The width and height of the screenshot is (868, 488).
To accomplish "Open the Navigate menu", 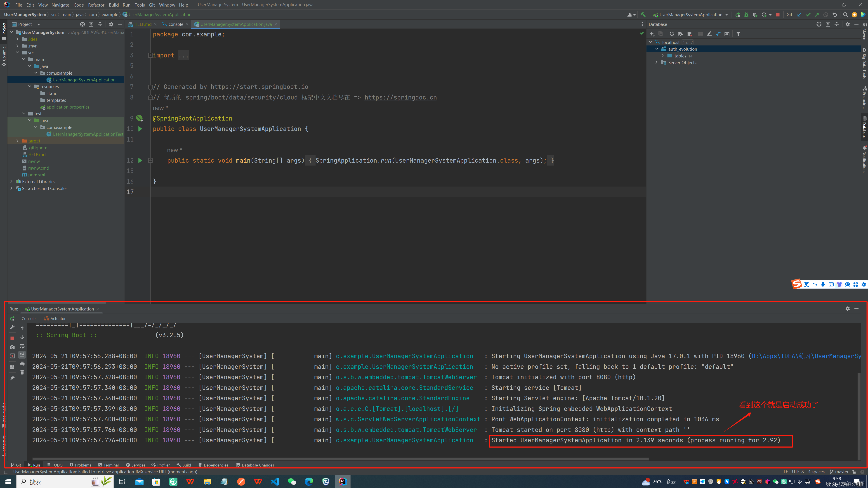I will click(60, 5).
